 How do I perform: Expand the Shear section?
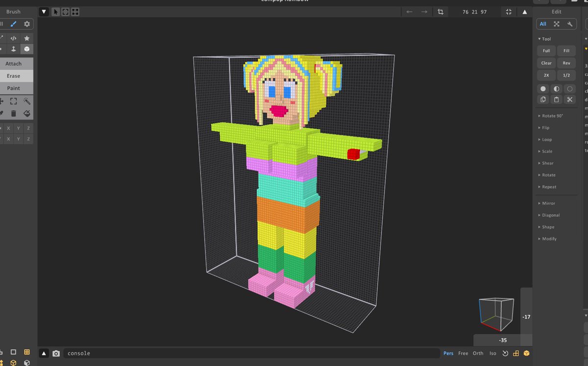tap(545, 163)
